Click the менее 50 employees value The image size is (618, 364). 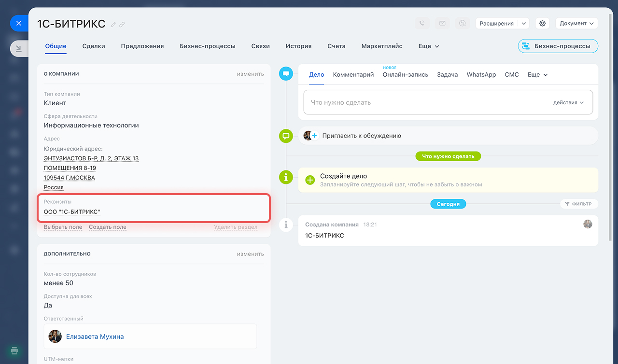pos(58,283)
